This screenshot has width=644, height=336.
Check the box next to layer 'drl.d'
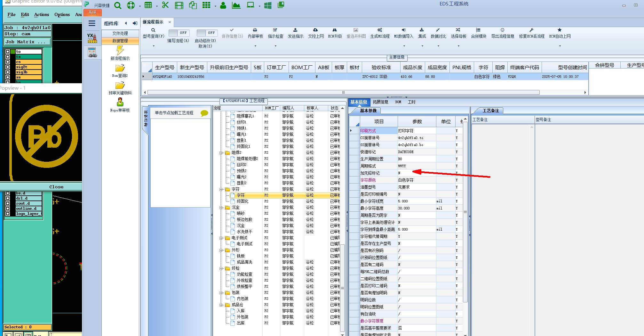coord(8,198)
